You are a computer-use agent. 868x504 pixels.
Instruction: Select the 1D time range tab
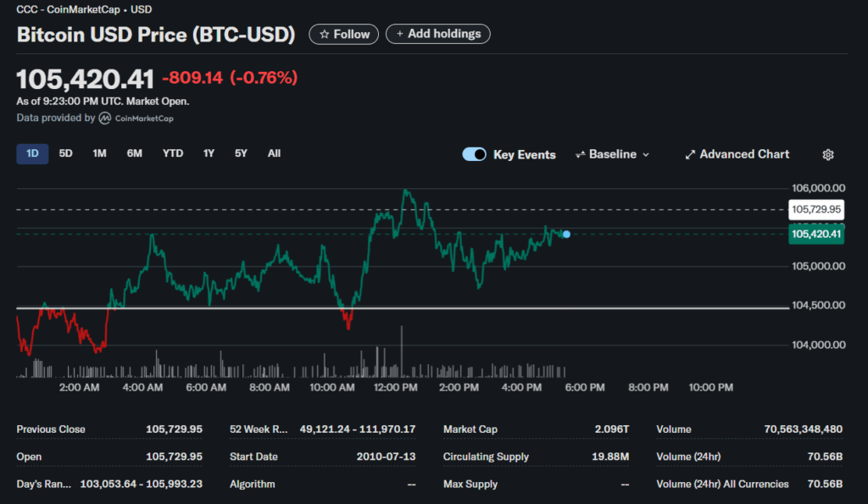click(x=32, y=154)
